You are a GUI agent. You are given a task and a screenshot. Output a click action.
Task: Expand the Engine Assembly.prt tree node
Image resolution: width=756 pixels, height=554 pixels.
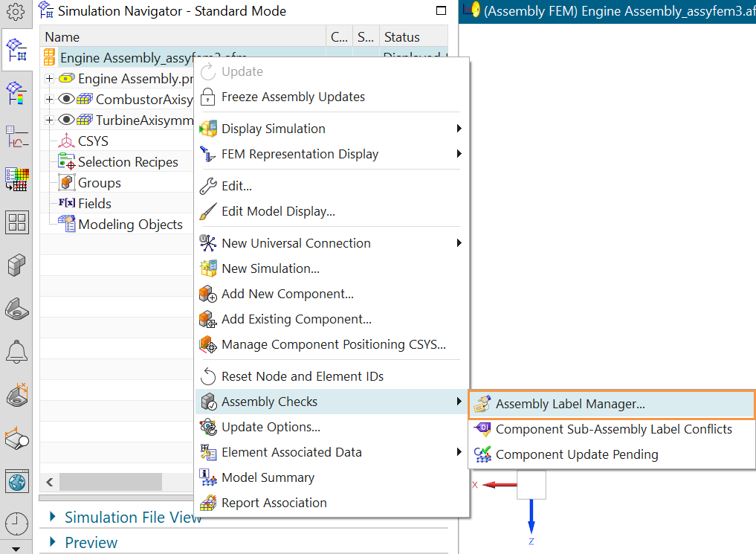click(x=49, y=79)
